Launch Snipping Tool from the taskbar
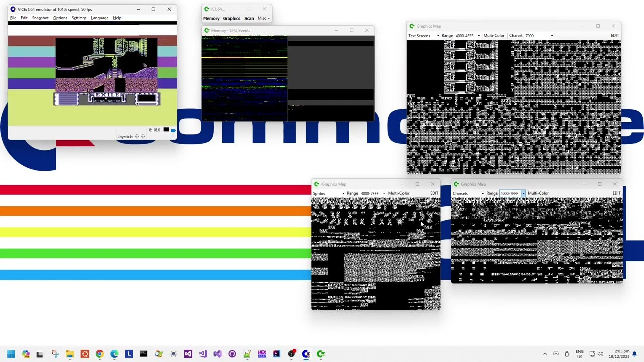Viewport: 644px width, 362px height. tap(55, 354)
